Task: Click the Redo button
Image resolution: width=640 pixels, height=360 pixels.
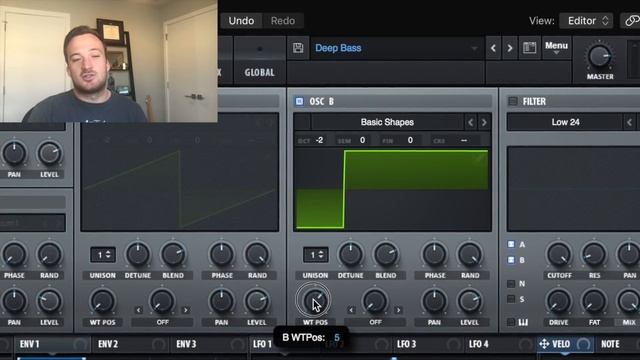Action: (x=283, y=21)
